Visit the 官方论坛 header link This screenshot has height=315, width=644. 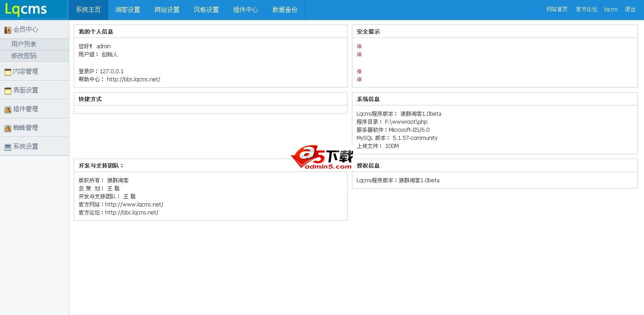(x=586, y=9)
